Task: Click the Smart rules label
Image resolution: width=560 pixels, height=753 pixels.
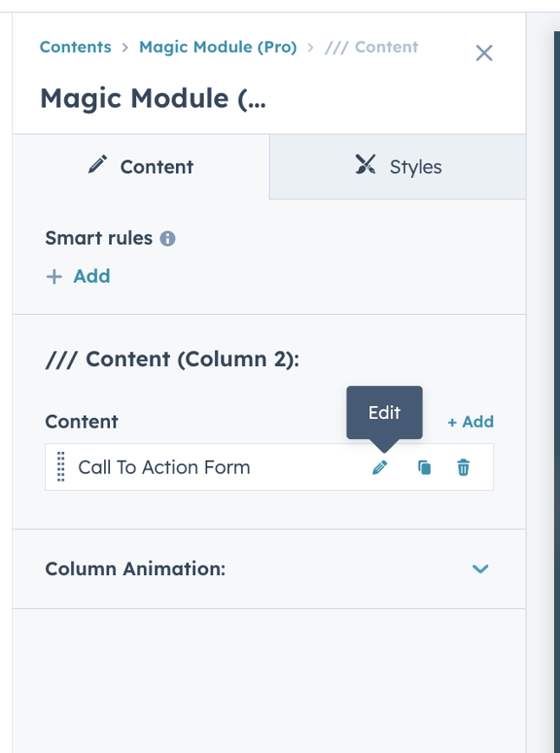Action: [x=99, y=238]
